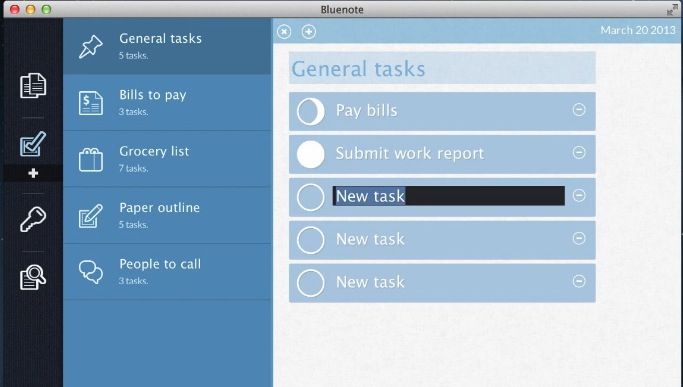
Task: Click the highlighted New task text field
Action: click(449, 196)
